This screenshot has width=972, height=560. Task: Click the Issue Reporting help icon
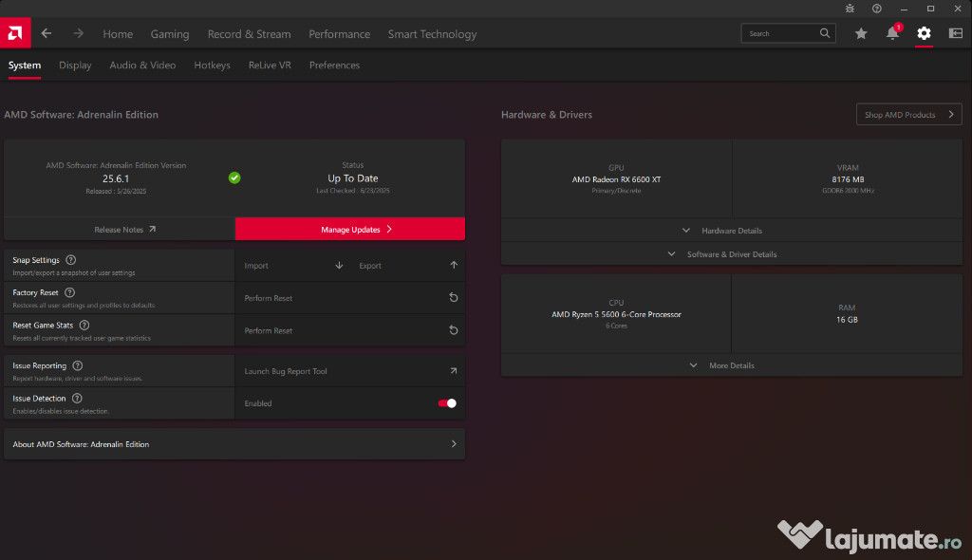click(x=78, y=365)
